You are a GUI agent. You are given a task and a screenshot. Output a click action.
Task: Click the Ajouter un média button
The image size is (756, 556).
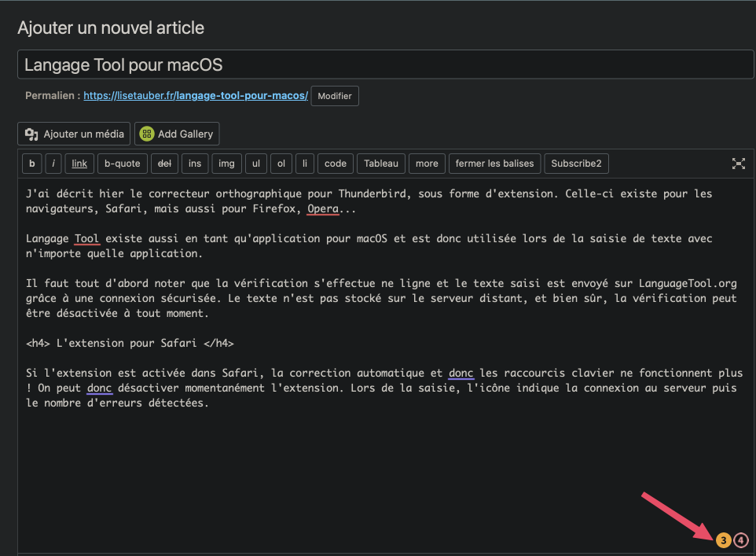click(x=75, y=134)
